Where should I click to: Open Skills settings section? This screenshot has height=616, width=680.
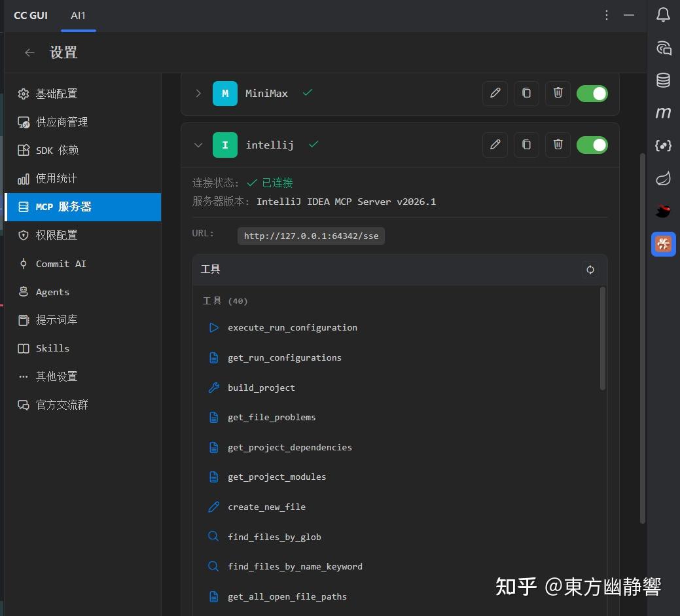83,348
